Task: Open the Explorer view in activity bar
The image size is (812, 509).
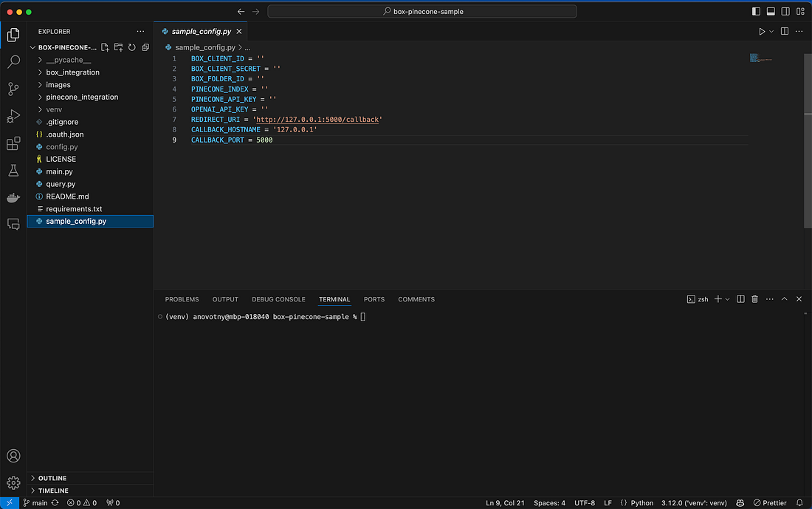Action: [13, 35]
